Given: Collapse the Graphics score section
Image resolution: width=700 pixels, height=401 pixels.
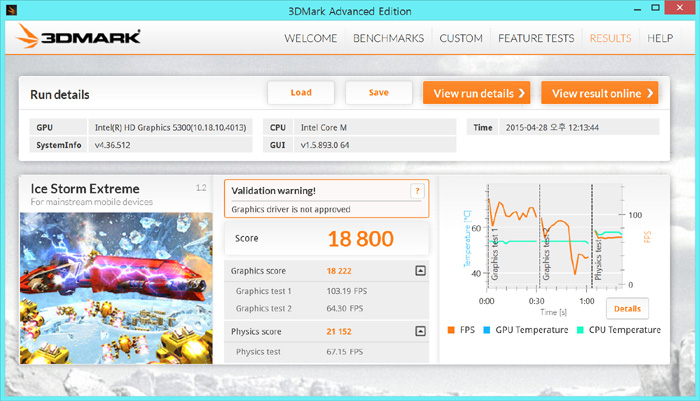Looking at the screenshot, I should tap(420, 271).
